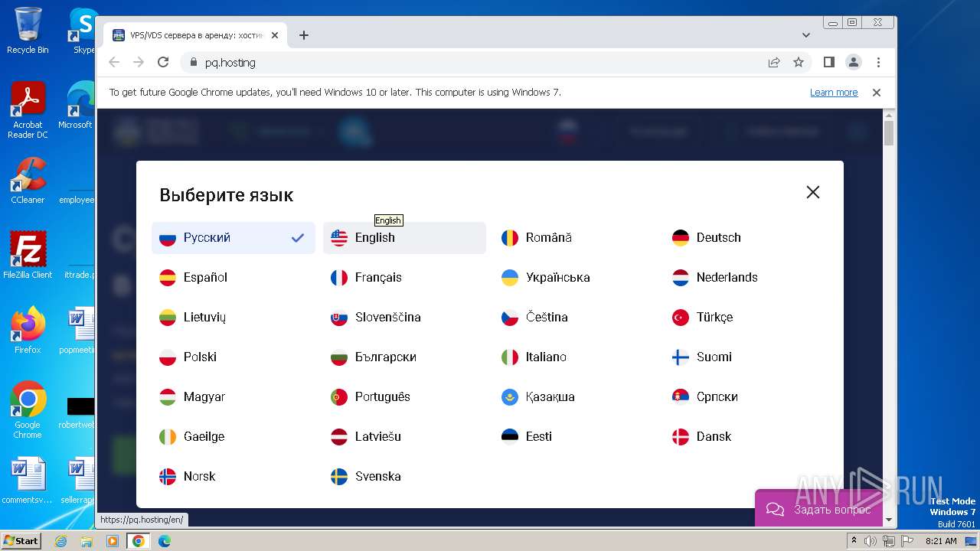The image size is (980, 551).
Task: Click the German flag icon
Action: point(681,238)
